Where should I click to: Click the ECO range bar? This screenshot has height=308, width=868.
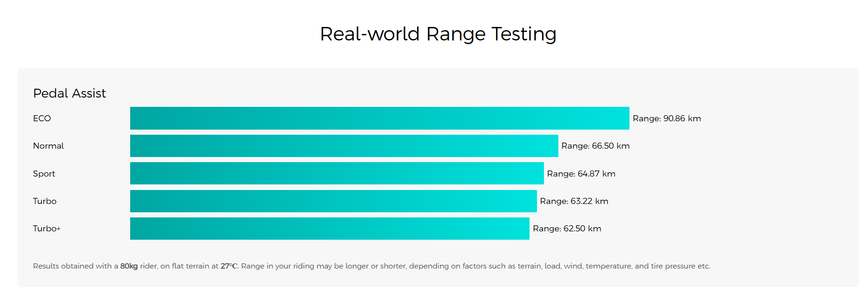coord(379,118)
